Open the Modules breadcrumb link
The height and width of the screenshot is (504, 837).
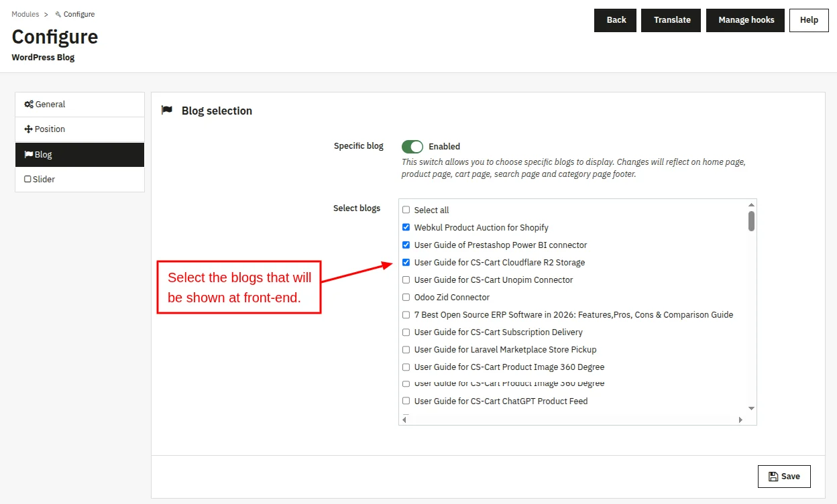pos(25,14)
